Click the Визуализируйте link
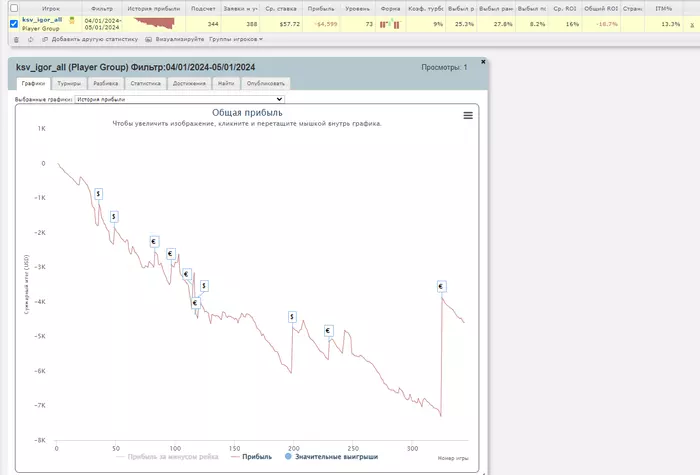The width and height of the screenshot is (700, 475). point(179,39)
